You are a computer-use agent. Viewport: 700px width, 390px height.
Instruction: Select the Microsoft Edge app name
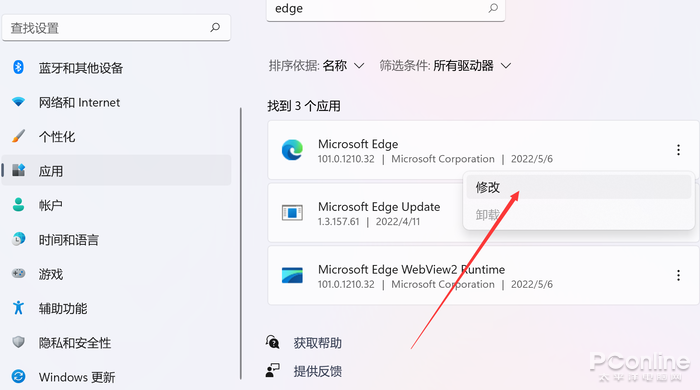click(358, 144)
